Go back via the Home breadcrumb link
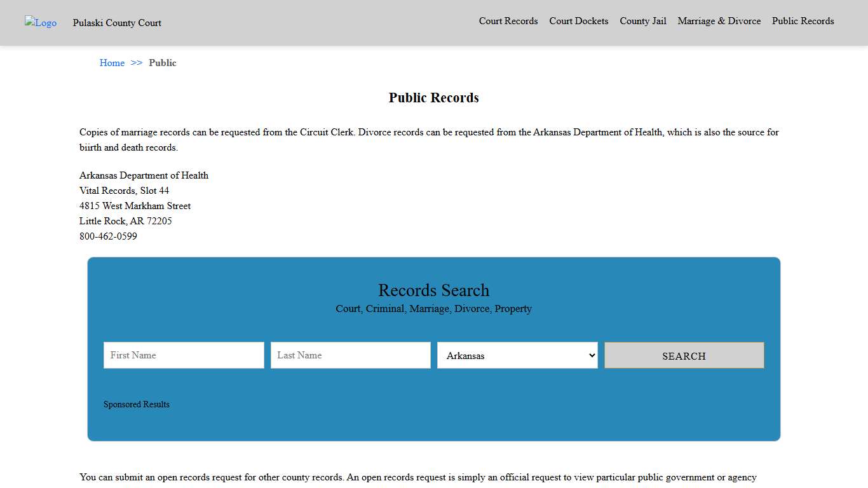This screenshot has height=488, width=868. (x=112, y=62)
